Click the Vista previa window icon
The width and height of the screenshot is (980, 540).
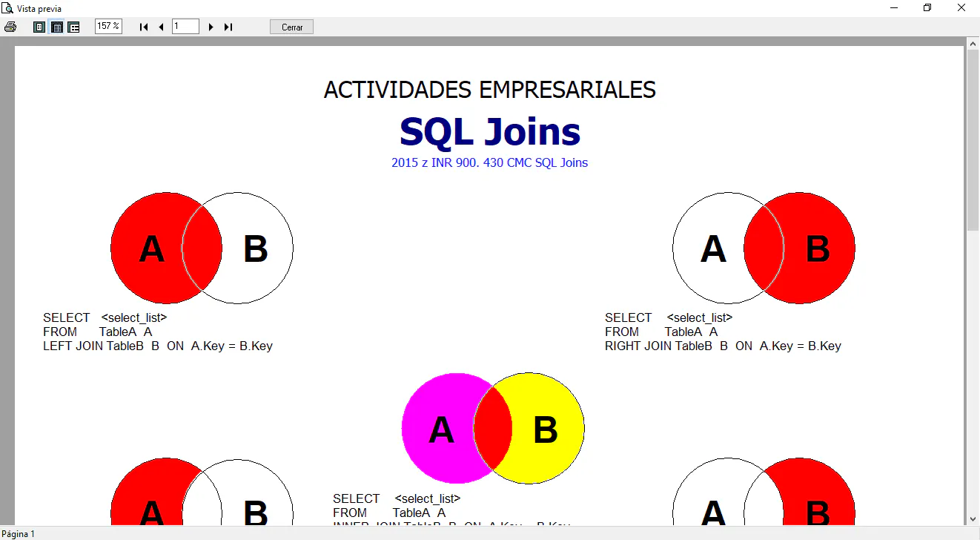pyautogui.click(x=7, y=8)
